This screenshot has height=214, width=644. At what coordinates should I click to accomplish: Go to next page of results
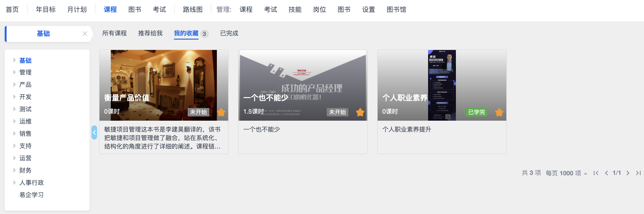[628, 173]
